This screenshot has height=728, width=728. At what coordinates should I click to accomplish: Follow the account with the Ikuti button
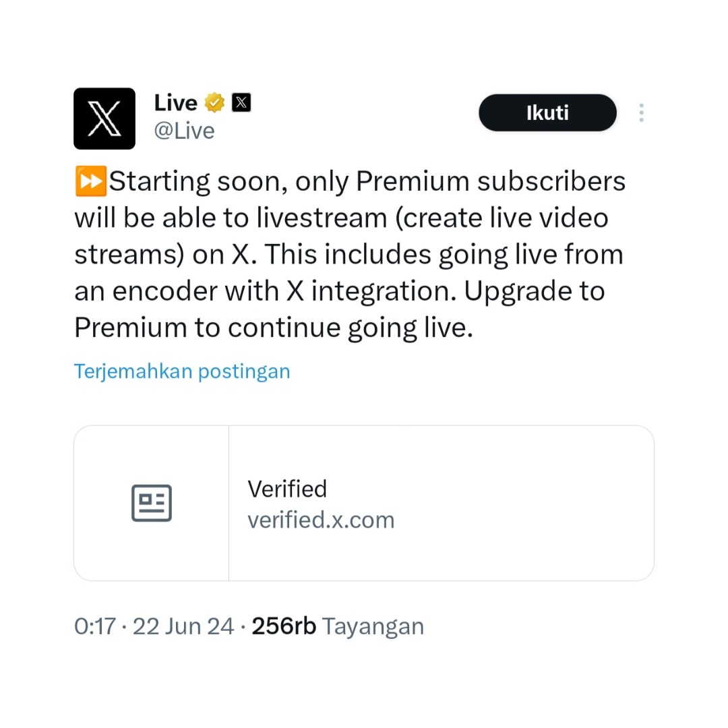click(547, 113)
